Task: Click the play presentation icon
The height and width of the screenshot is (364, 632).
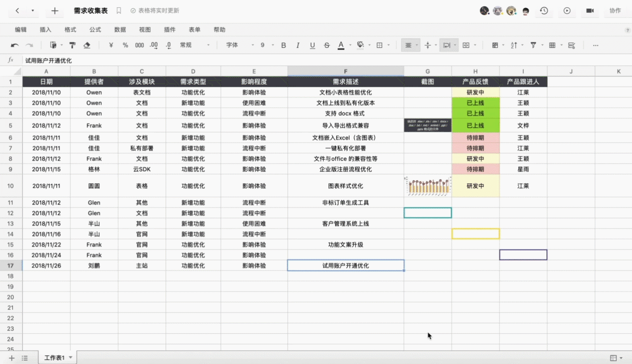Action: point(567,11)
